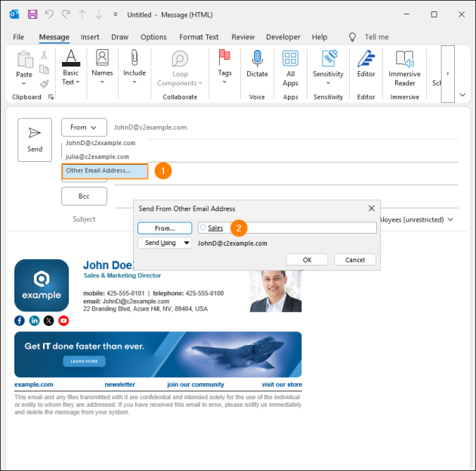Viewport: 476px width, 471px height.
Task: Follow the visit our store link
Action: pyautogui.click(x=282, y=385)
